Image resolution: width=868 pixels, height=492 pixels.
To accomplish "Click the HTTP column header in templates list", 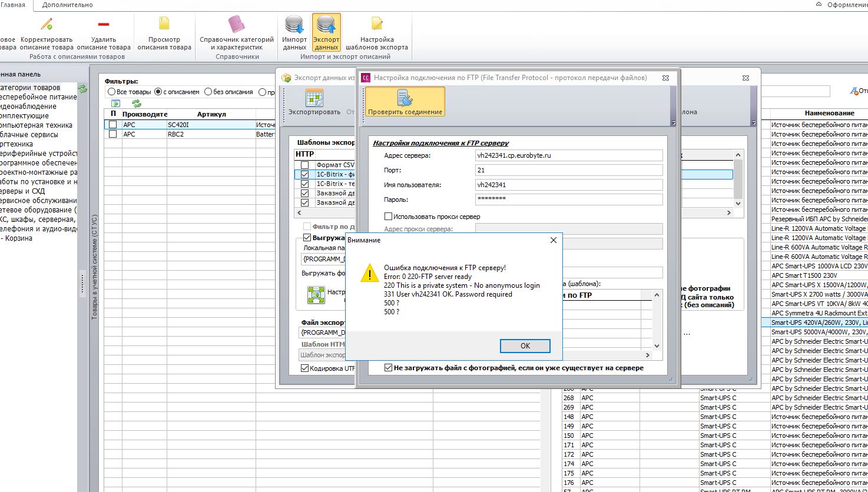I will coord(304,154).
